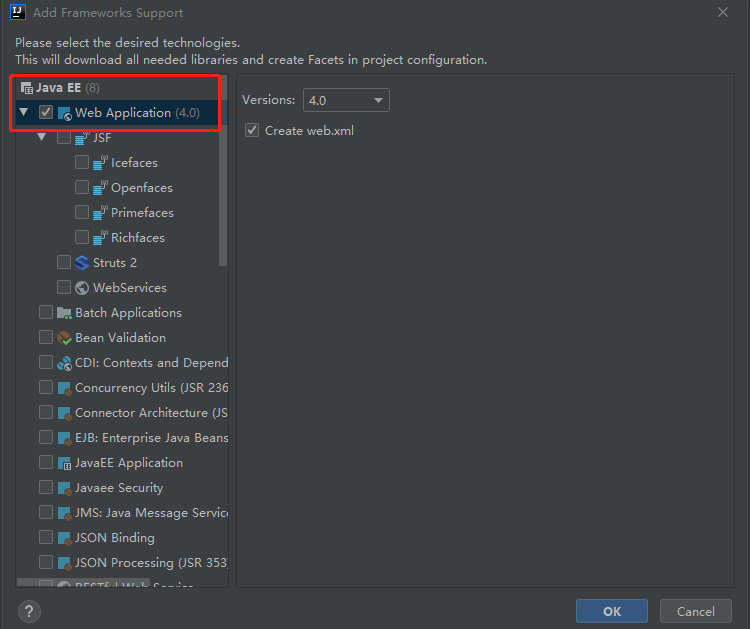Open the Versions 4.0 dropdown
This screenshot has width=750, height=629.
tap(346, 100)
